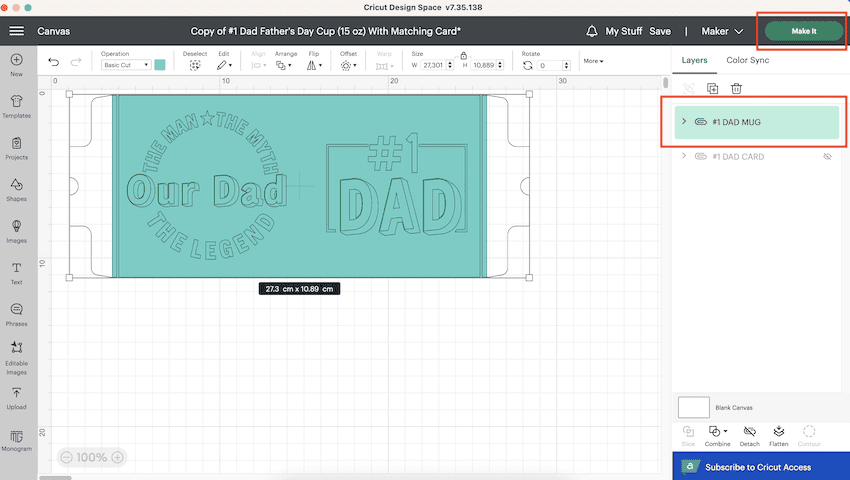Expand the #1 DAD CARD layer group
Viewport: 850px width, 480px height.
click(x=684, y=156)
